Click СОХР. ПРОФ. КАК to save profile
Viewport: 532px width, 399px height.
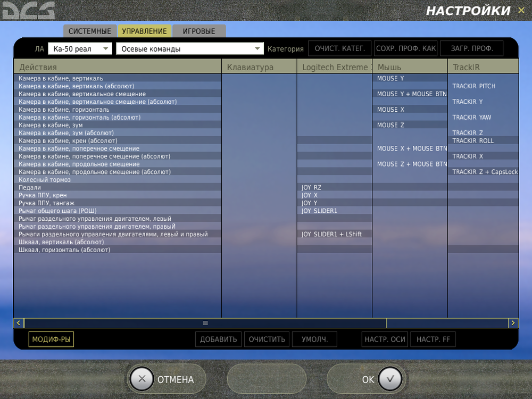click(405, 48)
